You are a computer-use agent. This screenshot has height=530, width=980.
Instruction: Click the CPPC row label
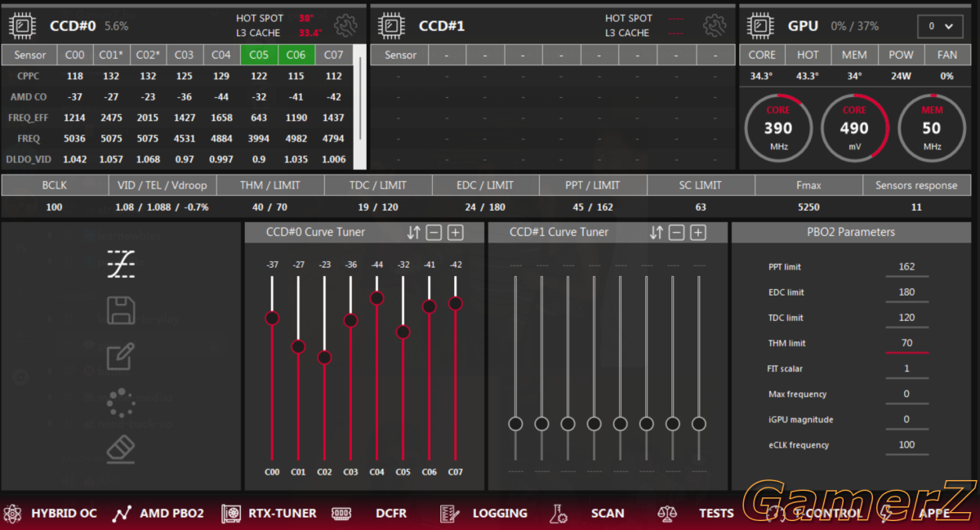29,76
